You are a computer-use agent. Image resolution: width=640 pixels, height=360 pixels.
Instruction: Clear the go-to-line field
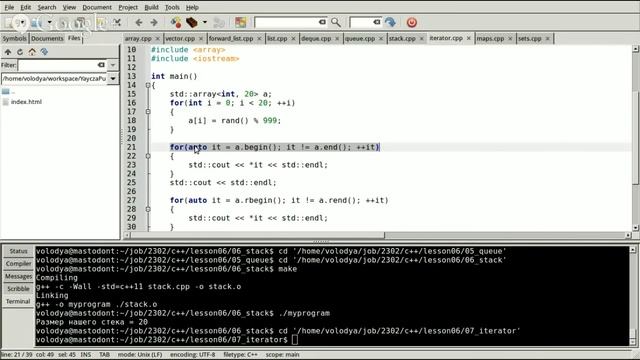[x=377, y=22]
